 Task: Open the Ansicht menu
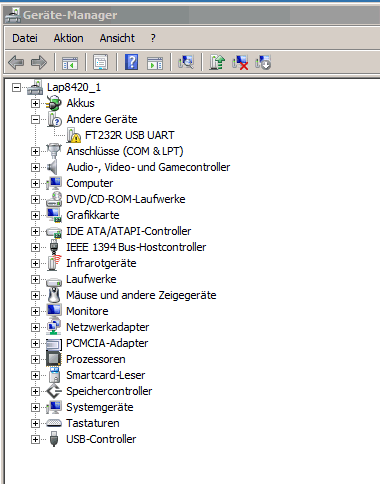(x=117, y=38)
